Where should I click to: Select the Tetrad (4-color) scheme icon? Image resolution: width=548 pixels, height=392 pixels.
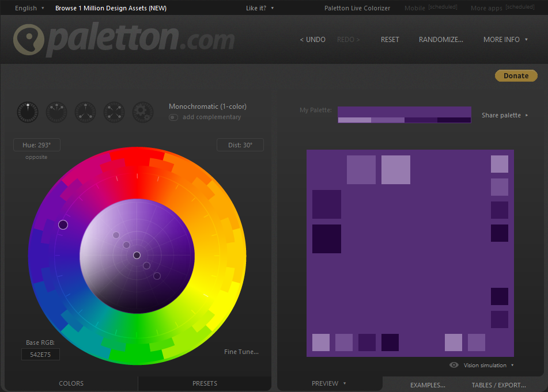(x=114, y=112)
